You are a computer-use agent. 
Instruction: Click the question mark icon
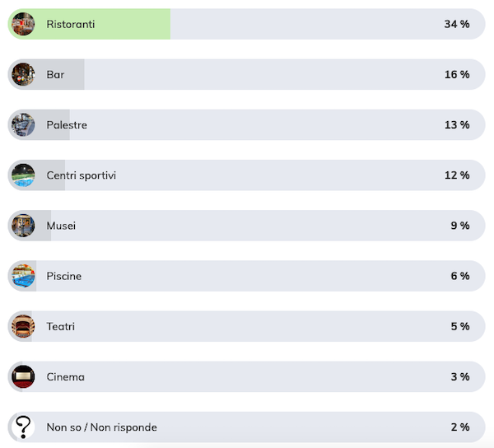pyautogui.click(x=23, y=427)
